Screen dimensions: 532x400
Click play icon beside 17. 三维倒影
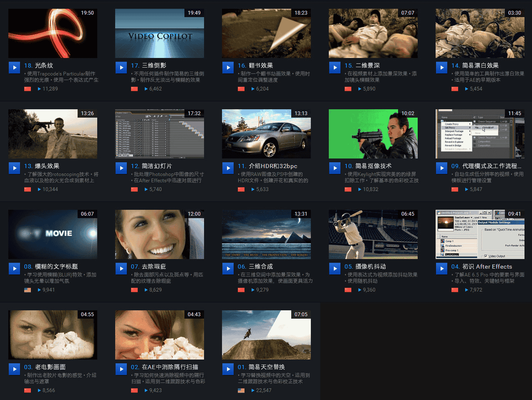tap(121, 67)
